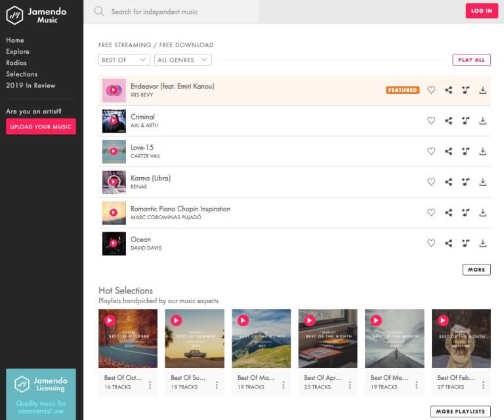Open the ALL GENRES dropdown
This screenshot has height=420, width=504.
pos(182,60)
